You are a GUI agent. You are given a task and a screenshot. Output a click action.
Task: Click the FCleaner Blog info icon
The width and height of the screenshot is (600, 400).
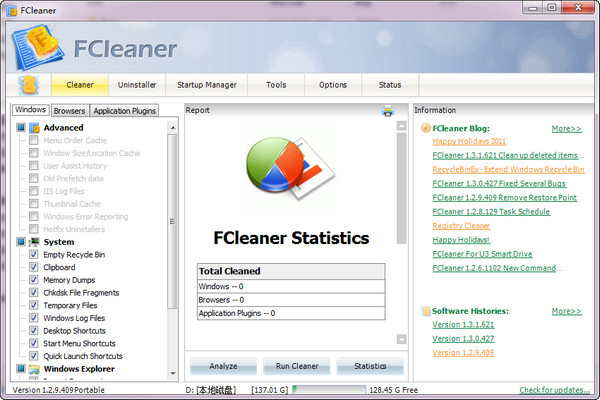coord(426,128)
